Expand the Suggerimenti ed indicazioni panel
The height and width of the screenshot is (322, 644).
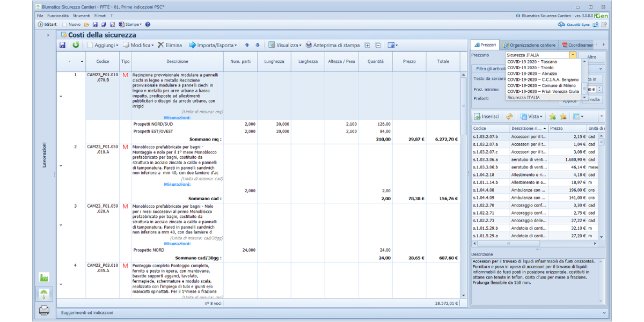tap(604, 312)
